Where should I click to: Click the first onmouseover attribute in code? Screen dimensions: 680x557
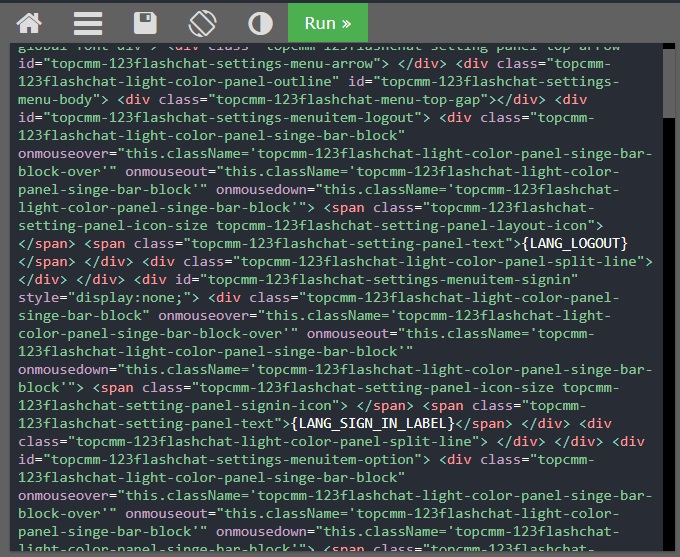point(63,154)
